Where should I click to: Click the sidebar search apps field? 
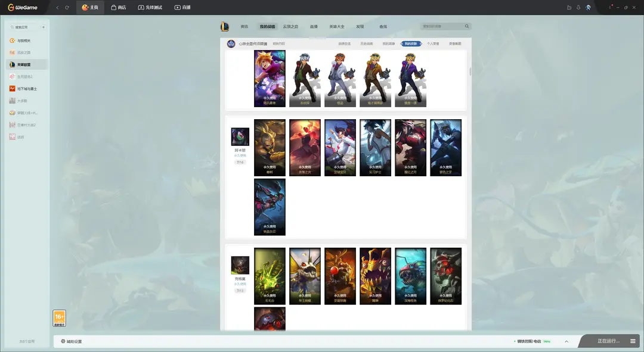24,27
